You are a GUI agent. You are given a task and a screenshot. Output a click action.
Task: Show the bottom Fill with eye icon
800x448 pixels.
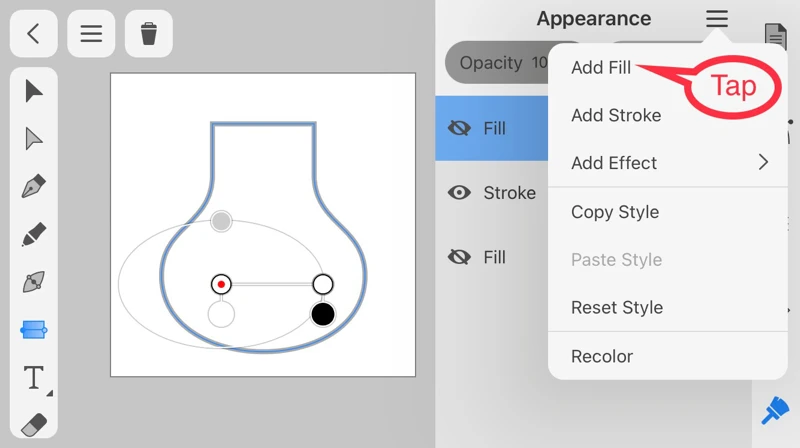(459, 257)
